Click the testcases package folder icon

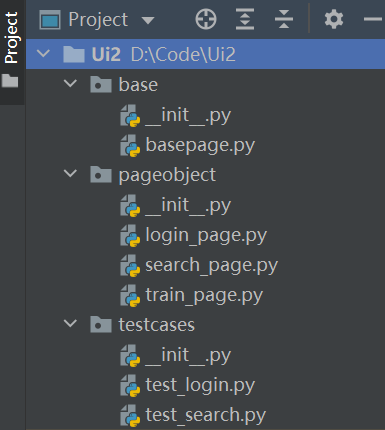pyautogui.click(x=101, y=324)
